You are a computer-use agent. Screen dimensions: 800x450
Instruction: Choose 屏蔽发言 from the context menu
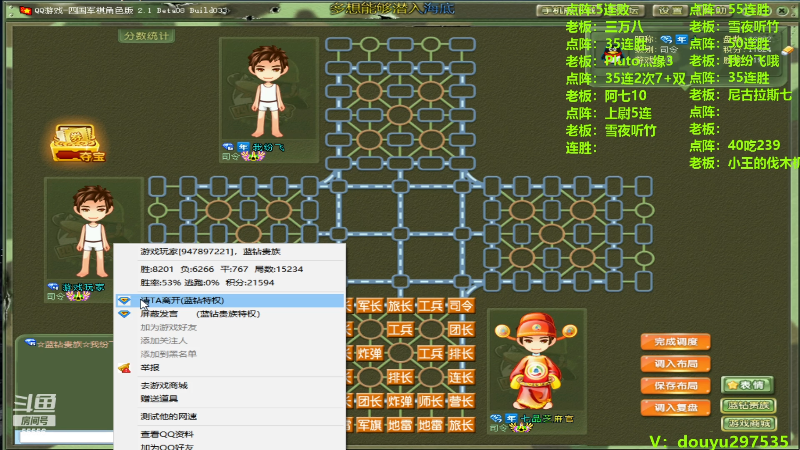230,314
